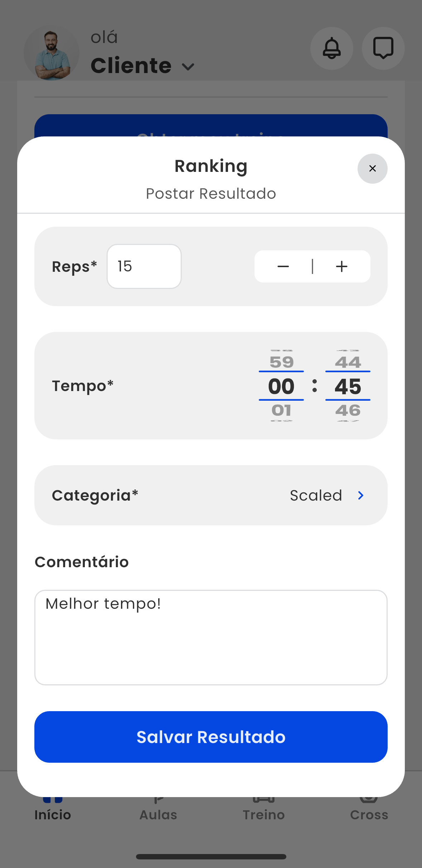422x868 pixels.
Task: Open the chat messages icon
Action: pyautogui.click(x=383, y=48)
